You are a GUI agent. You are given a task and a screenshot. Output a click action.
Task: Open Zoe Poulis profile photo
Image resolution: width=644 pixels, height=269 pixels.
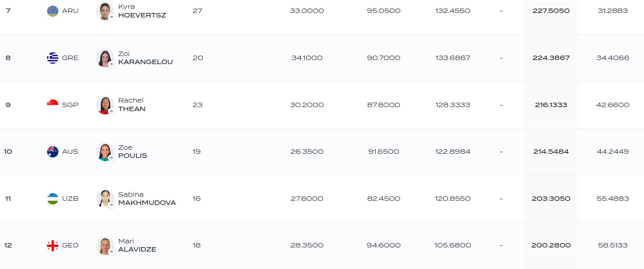[x=105, y=152]
